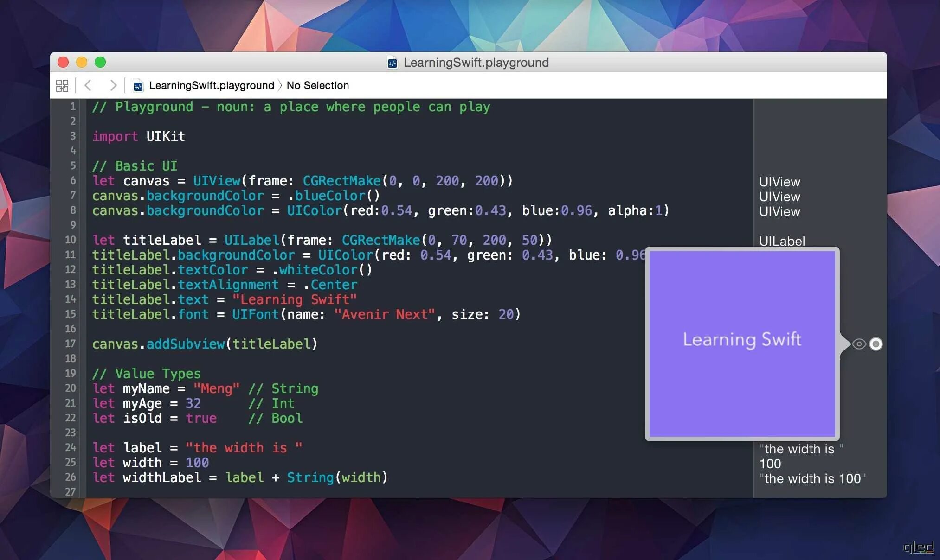
Task: Click the purple Learning Swift preview
Action: point(742,344)
